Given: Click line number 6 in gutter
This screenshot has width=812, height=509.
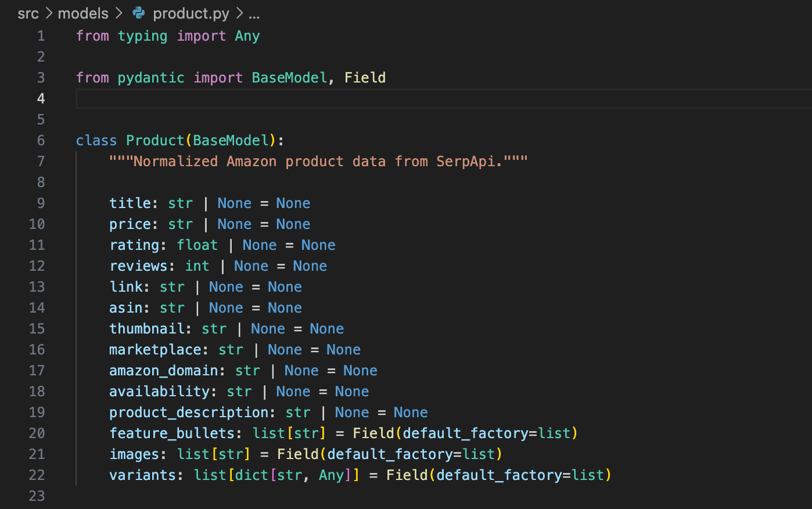Looking at the screenshot, I should (41, 141).
